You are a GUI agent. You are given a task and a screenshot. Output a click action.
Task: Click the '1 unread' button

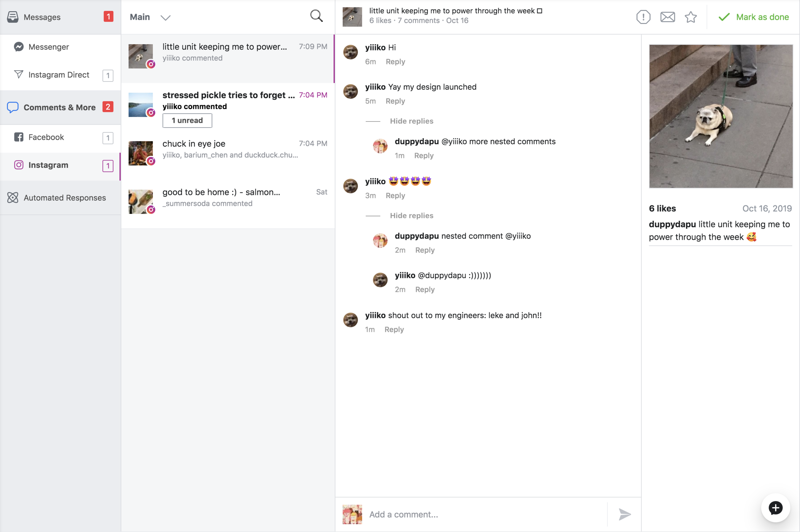coord(188,121)
